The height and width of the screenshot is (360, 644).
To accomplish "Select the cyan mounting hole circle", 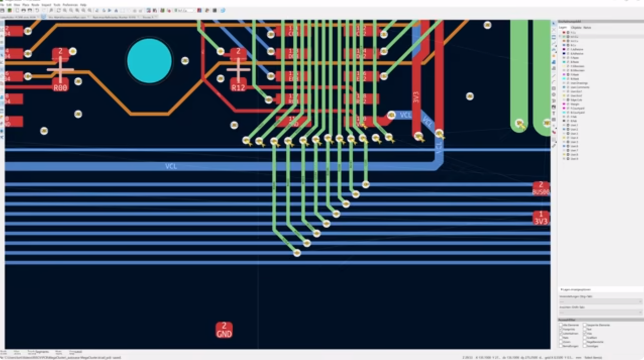I will (149, 61).
